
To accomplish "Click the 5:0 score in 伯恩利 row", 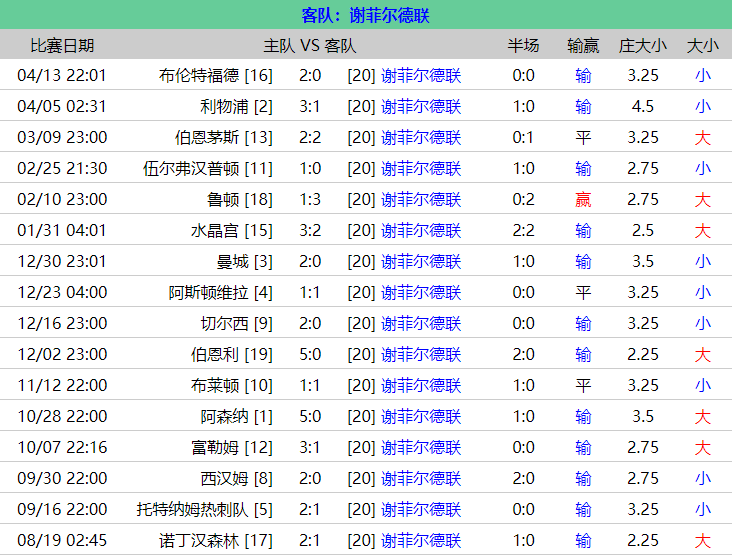I will point(310,354).
